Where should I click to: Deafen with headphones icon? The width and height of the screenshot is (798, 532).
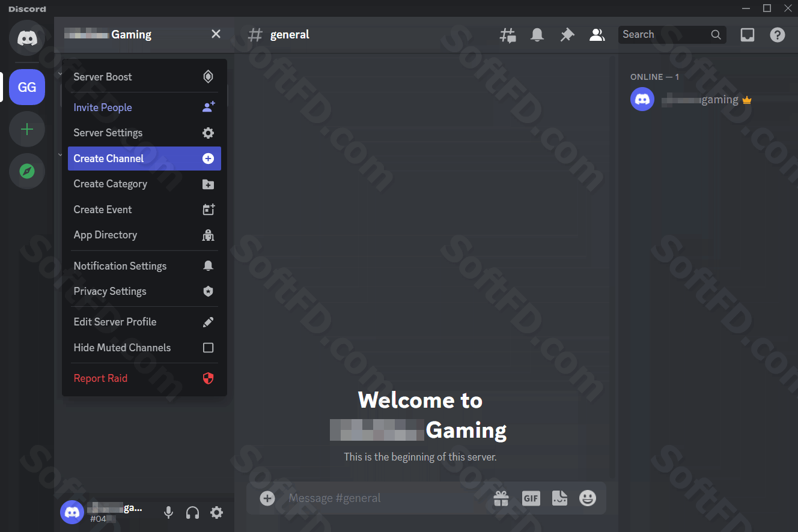pos(192,512)
